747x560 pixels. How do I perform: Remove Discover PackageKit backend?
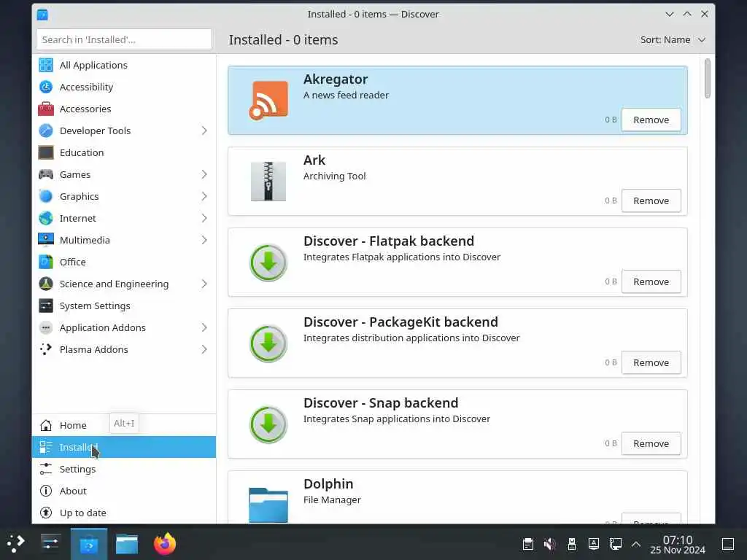(651, 363)
